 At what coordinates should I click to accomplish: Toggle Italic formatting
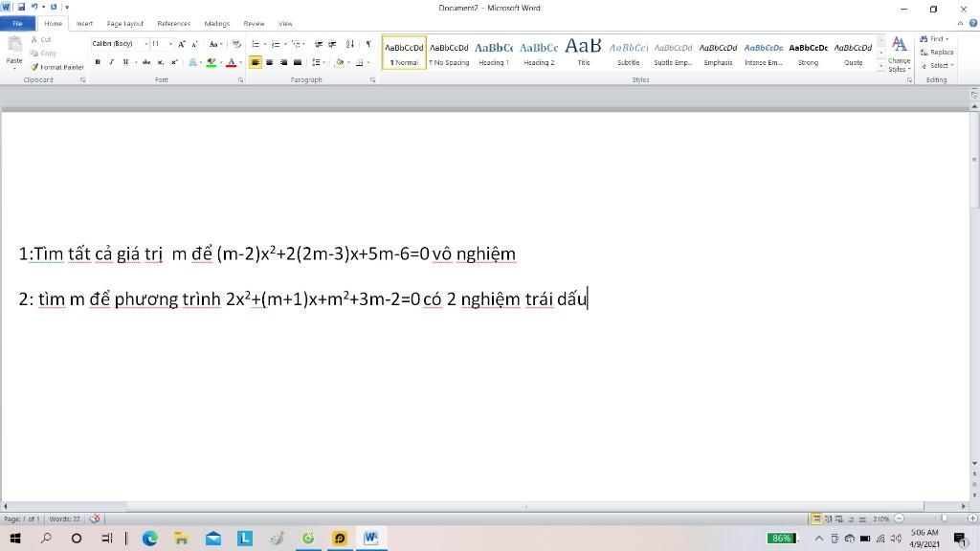tap(111, 62)
